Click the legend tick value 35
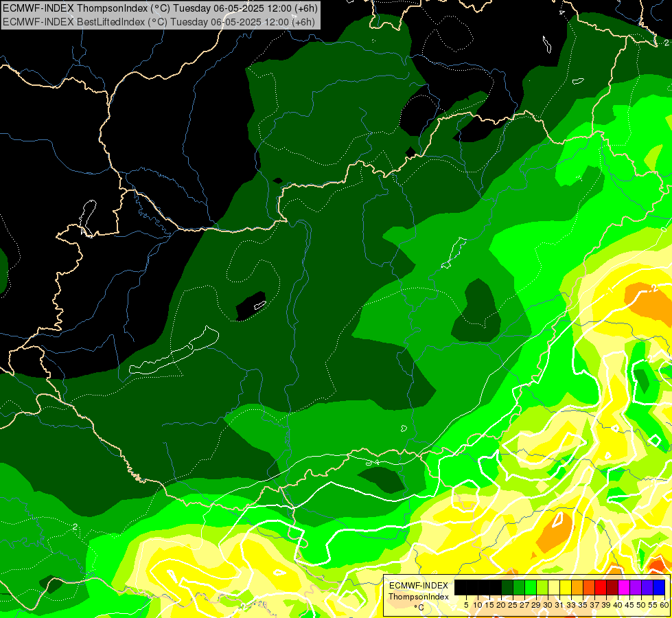Viewport: 672px width, 618px height. 583,605
